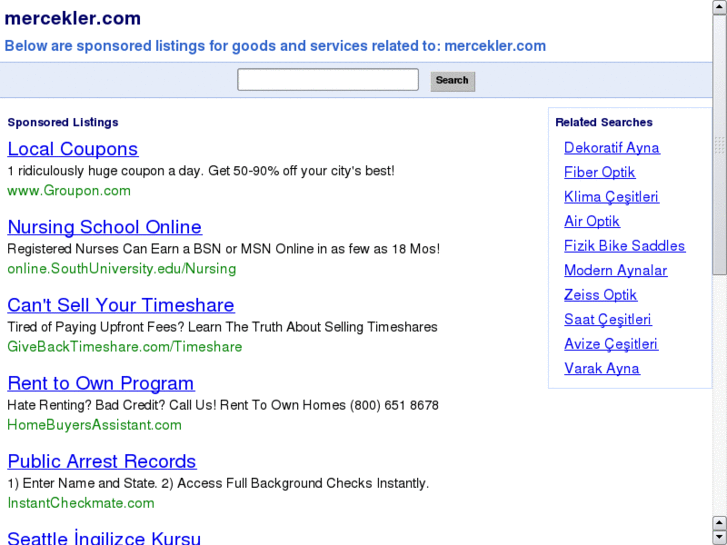727x545 pixels.
Task: Select the Dekoratif Ayna related search
Action: 612,147
